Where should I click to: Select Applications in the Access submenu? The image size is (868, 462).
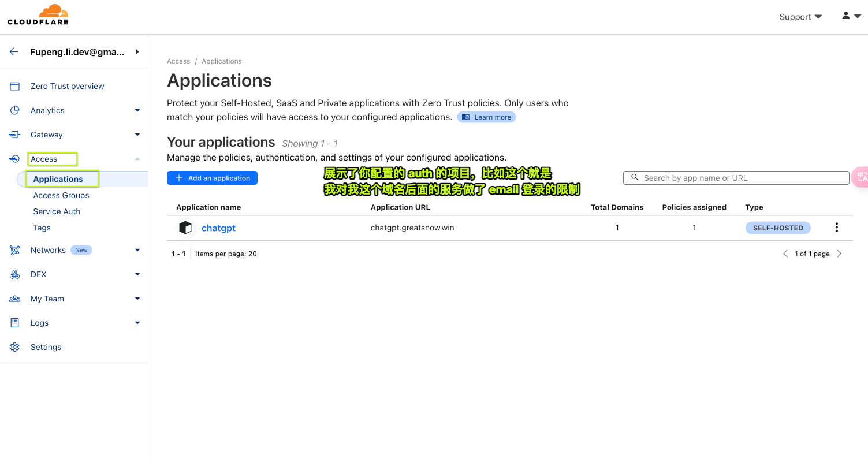(58, 179)
